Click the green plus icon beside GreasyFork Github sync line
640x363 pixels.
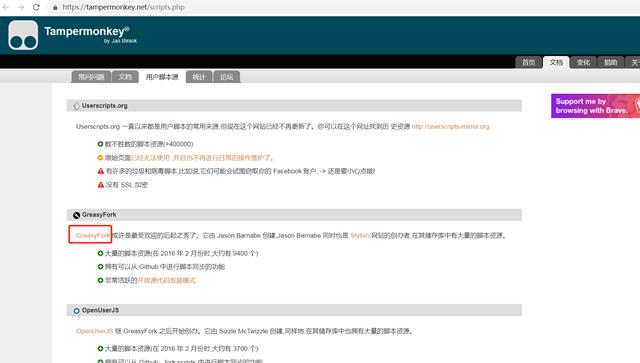tap(100, 267)
